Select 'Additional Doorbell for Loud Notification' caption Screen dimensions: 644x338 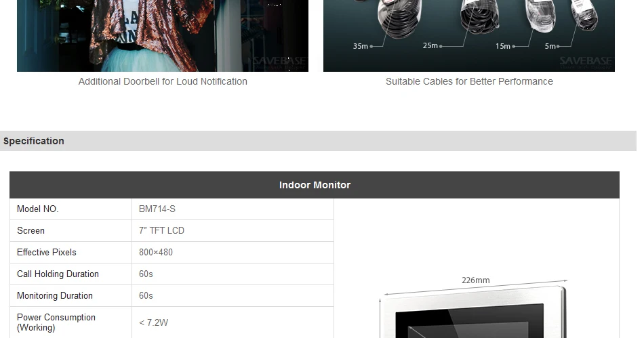[163, 81]
